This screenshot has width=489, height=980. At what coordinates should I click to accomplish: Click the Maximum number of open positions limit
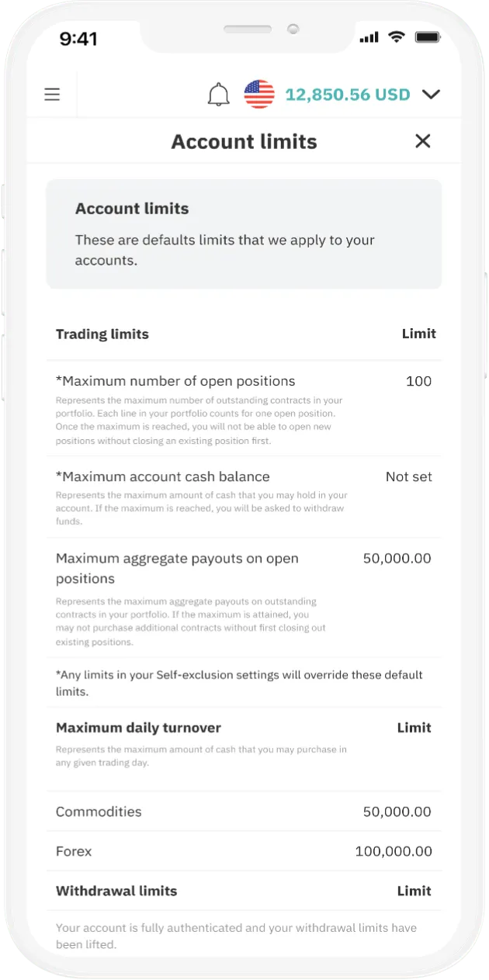[418, 381]
